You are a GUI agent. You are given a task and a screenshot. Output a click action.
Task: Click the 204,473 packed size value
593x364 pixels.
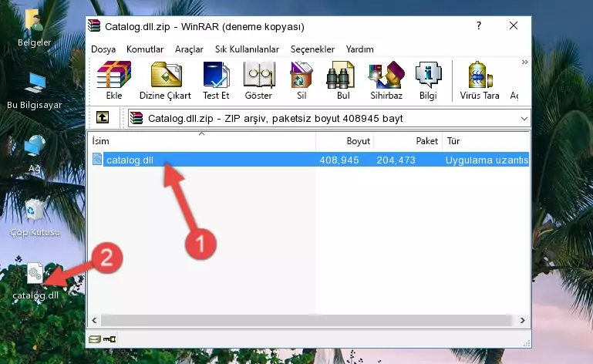point(396,160)
